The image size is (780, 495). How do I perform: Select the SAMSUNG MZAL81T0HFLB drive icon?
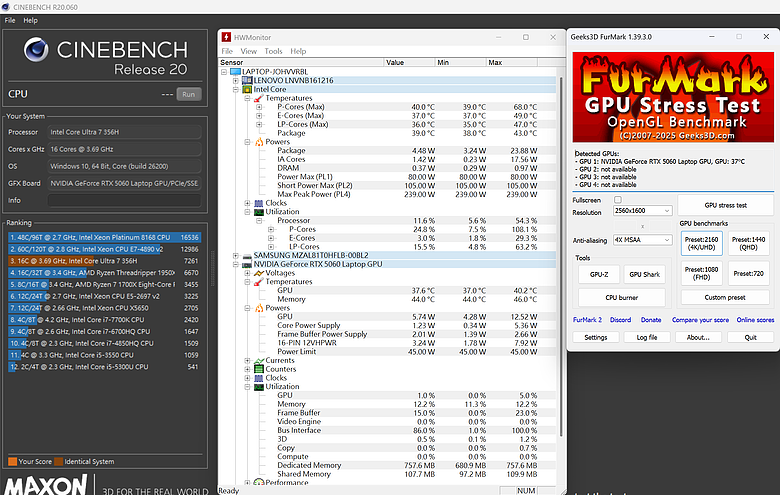click(247, 256)
